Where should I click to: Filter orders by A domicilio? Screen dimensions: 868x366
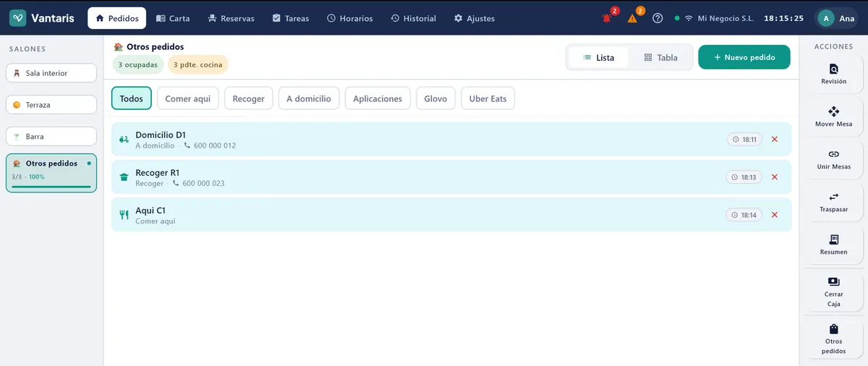309,98
